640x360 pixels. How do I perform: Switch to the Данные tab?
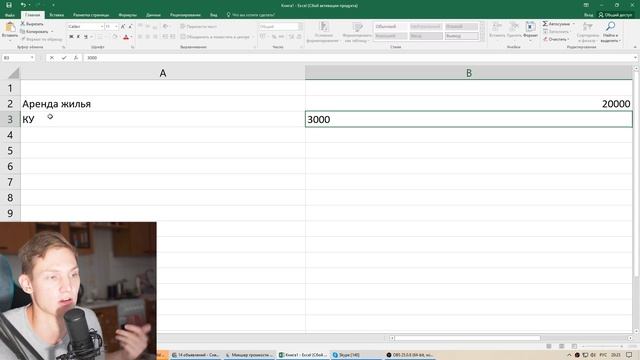pos(153,15)
